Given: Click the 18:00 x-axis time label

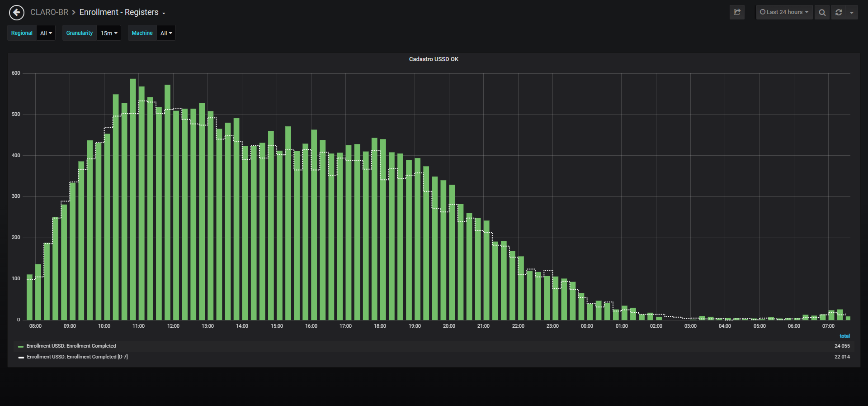Looking at the screenshot, I should 380,326.
